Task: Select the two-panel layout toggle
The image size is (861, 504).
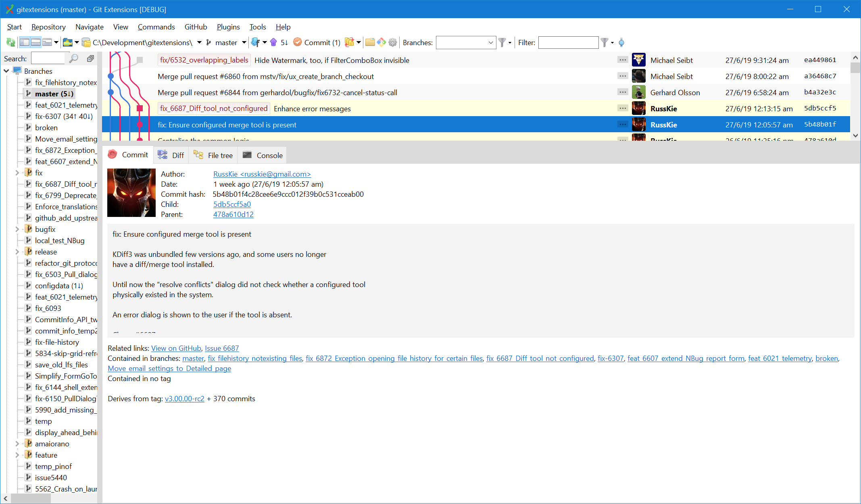Action: pos(25,42)
